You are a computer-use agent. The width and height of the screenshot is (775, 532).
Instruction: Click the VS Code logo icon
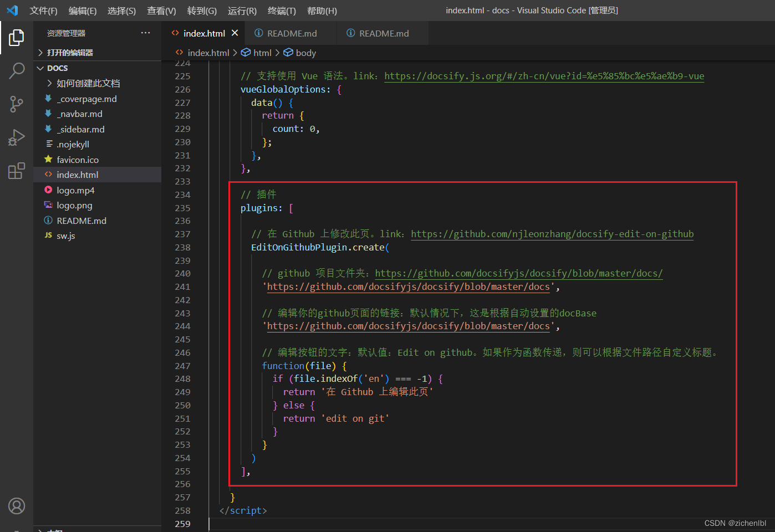(x=12, y=11)
